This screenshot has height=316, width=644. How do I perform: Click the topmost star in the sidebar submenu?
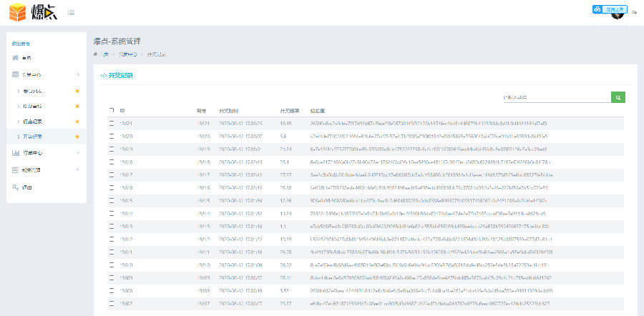77,91
